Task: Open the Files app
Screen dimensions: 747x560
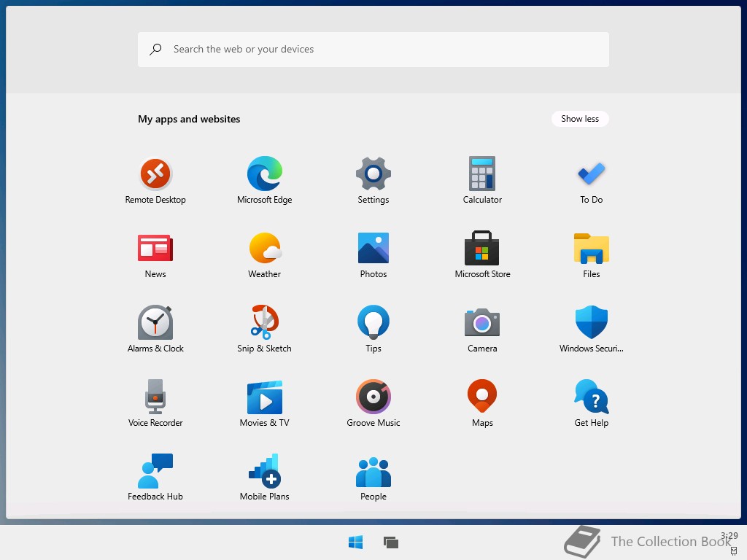Action: 591,254
